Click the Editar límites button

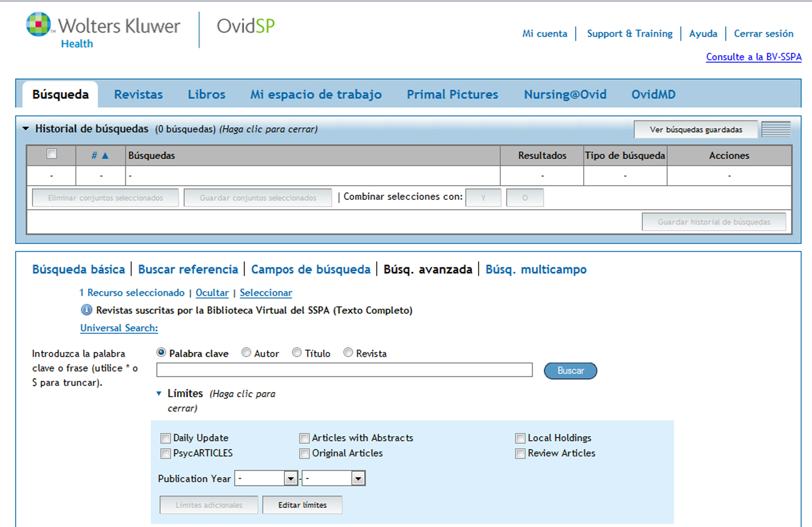point(302,505)
